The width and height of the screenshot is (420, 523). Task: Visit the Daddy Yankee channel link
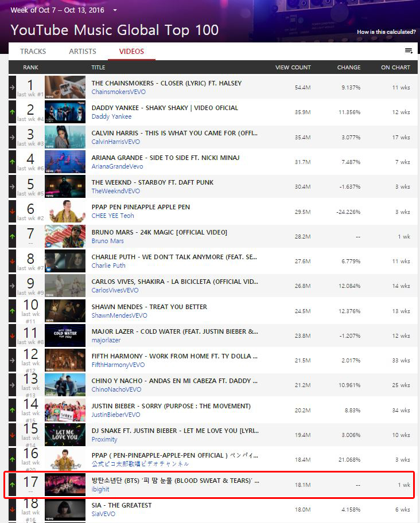[x=111, y=116]
